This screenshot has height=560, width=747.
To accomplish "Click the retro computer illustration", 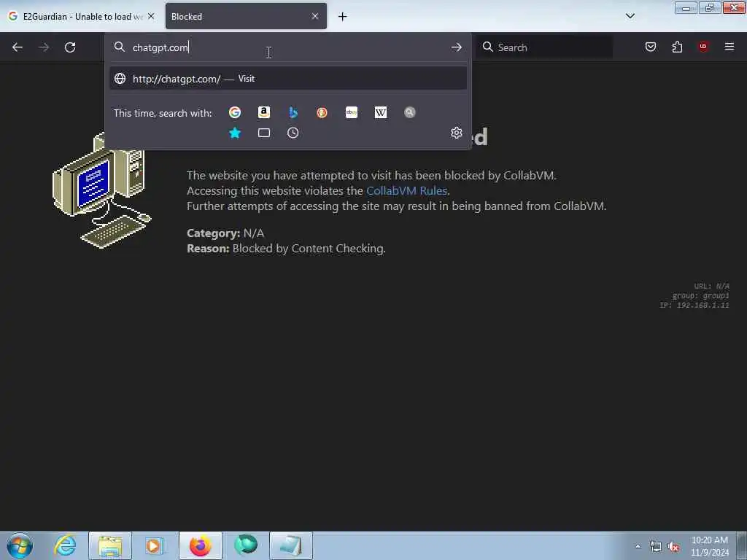I will (101, 190).
